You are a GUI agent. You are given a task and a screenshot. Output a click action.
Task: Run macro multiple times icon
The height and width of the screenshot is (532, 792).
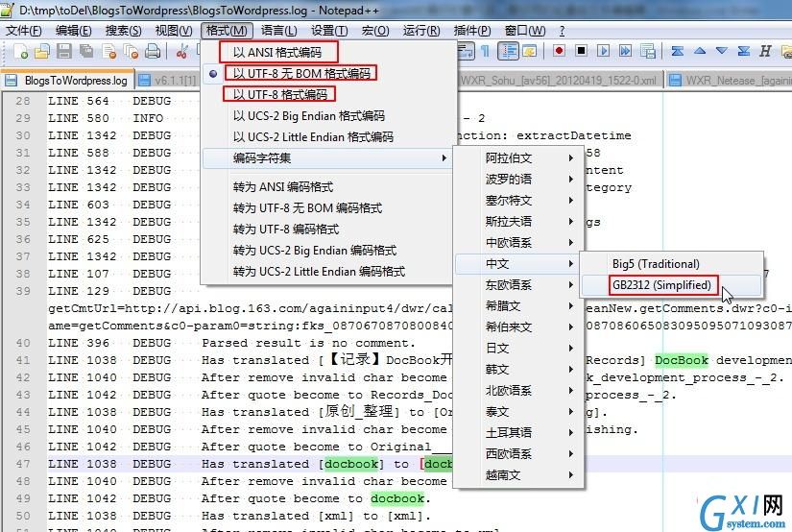pyautogui.click(x=625, y=51)
